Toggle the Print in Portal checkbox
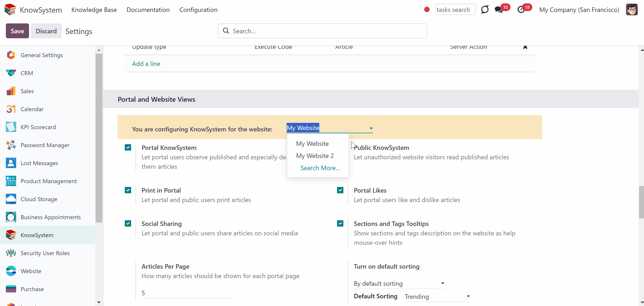The image size is (644, 306). click(x=128, y=190)
